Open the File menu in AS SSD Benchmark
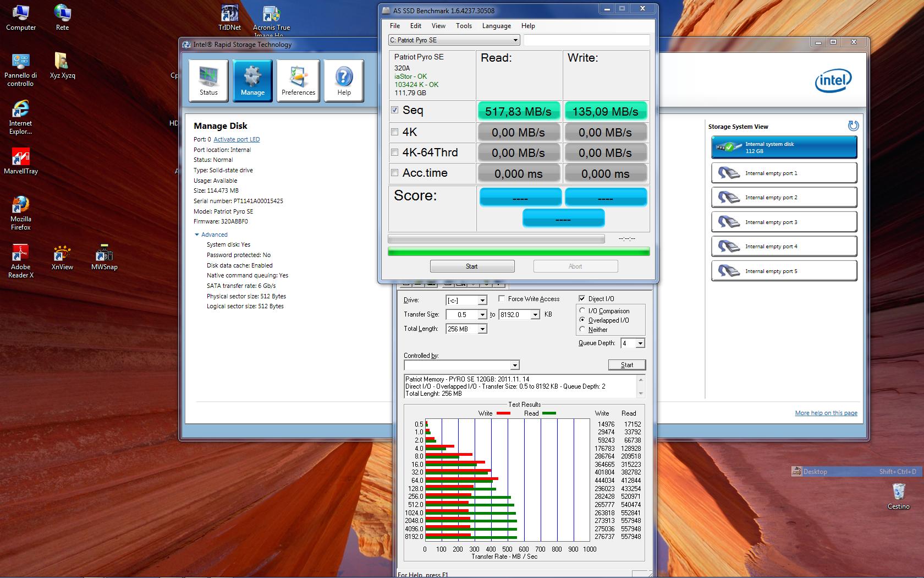Image resolution: width=924 pixels, height=578 pixels. click(395, 26)
